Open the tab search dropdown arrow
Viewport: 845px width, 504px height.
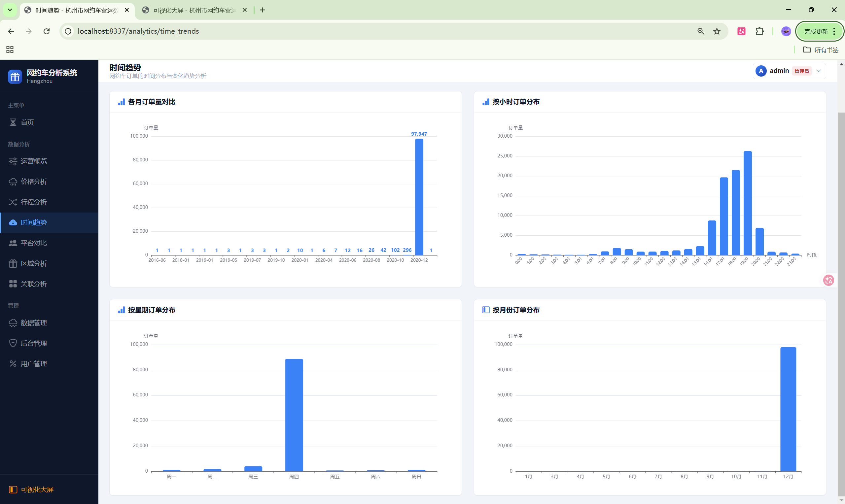pyautogui.click(x=10, y=10)
